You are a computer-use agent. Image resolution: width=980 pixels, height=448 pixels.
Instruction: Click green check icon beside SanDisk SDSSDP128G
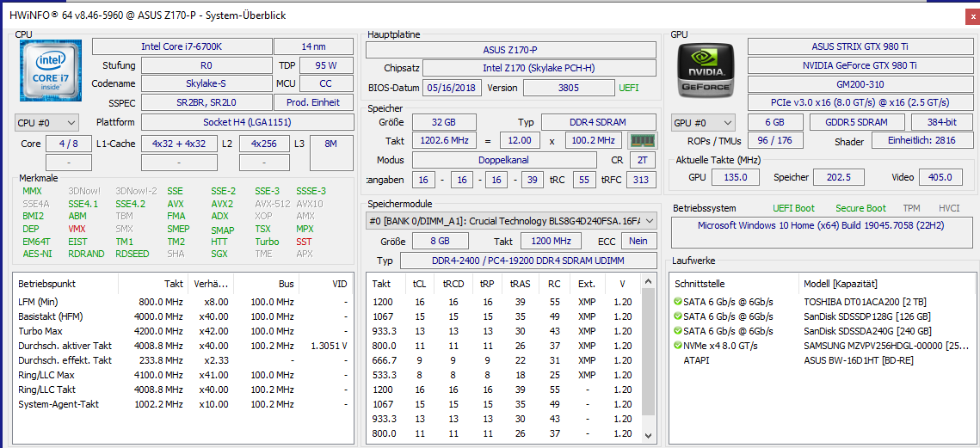point(677,316)
